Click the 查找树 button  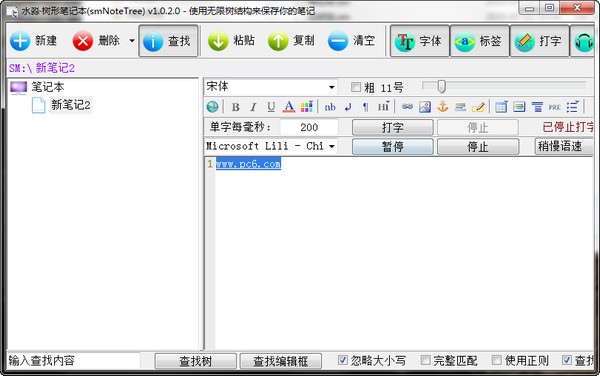click(x=196, y=361)
